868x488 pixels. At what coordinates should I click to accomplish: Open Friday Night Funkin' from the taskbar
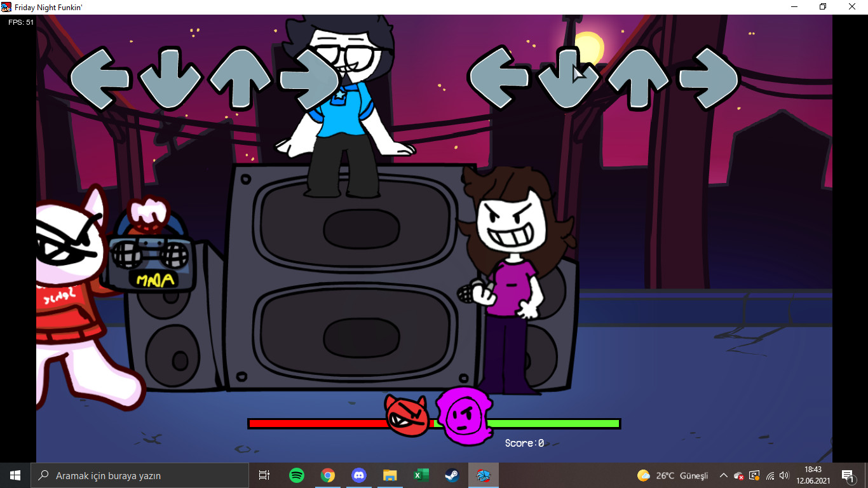tap(483, 475)
